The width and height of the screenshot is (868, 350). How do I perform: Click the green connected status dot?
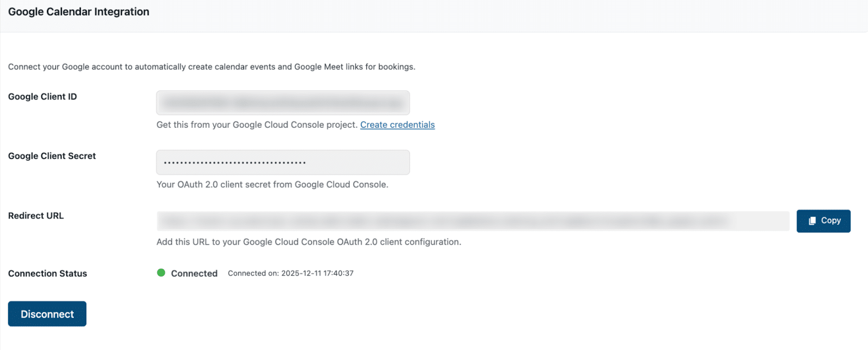point(161,273)
